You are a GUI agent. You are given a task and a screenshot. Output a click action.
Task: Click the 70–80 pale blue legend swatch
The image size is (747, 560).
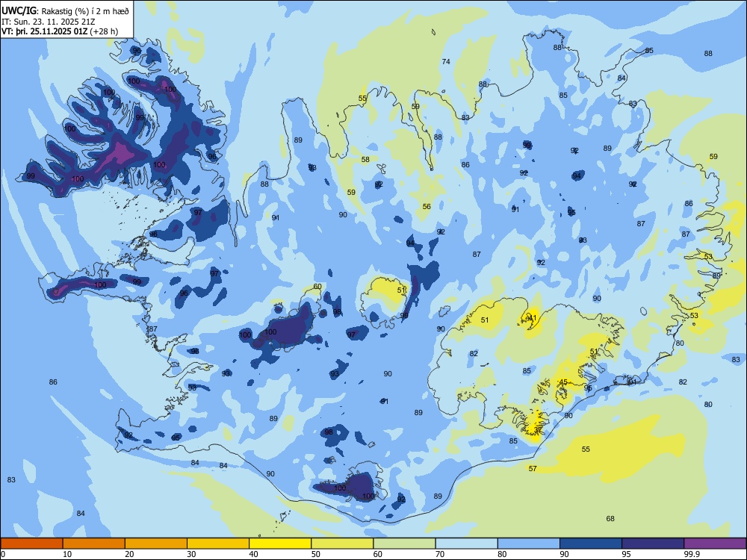(x=466, y=544)
